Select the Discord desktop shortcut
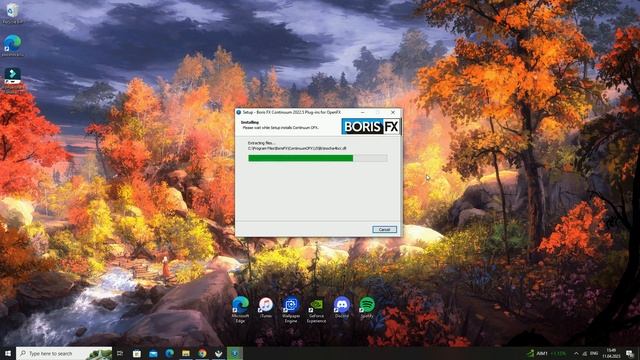640x360 pixels. tap(342, 308)
